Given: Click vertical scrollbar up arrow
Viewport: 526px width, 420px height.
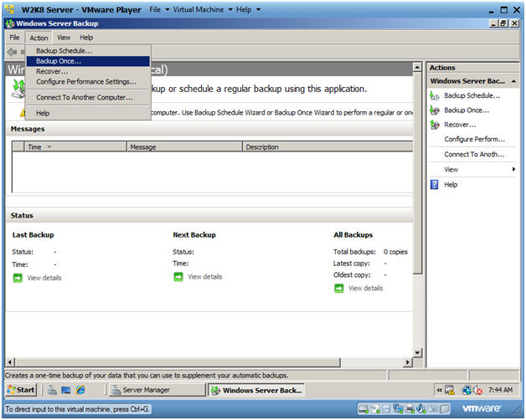Looking at the screenshot, I should (417, 68).
